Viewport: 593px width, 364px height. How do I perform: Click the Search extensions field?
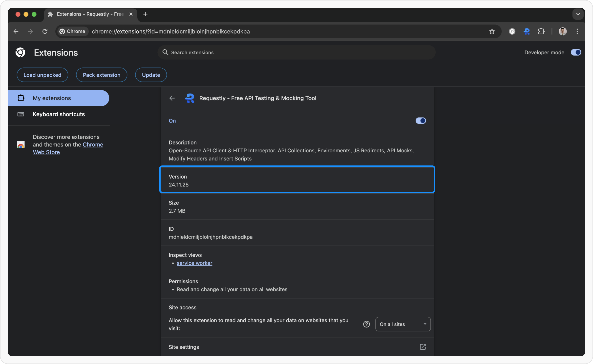tap(296, 52)
